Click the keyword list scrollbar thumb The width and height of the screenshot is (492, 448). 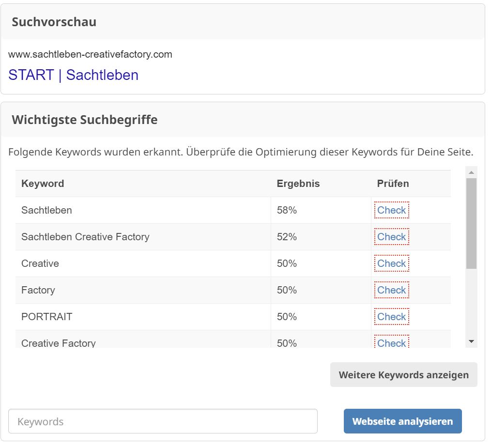point(471,223)
